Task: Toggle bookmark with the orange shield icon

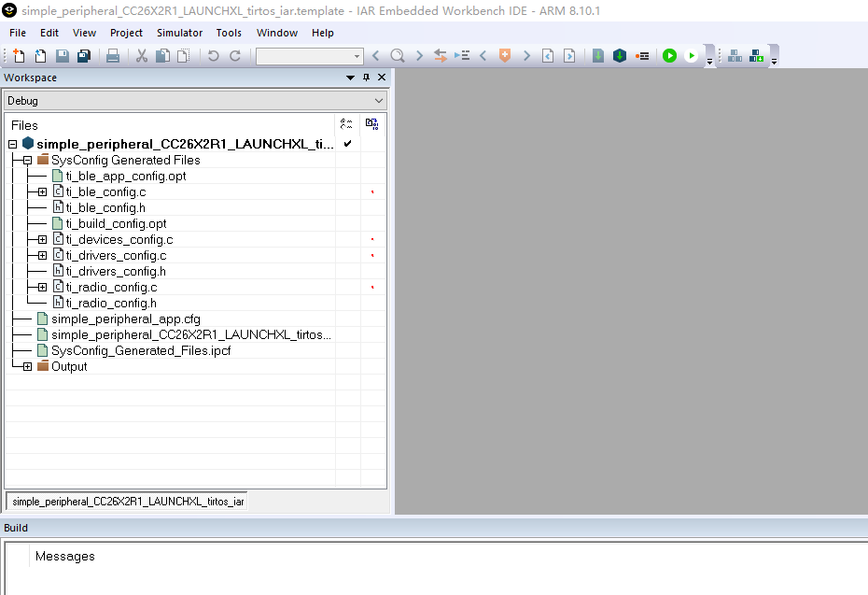Action: (x=505, y=55)
